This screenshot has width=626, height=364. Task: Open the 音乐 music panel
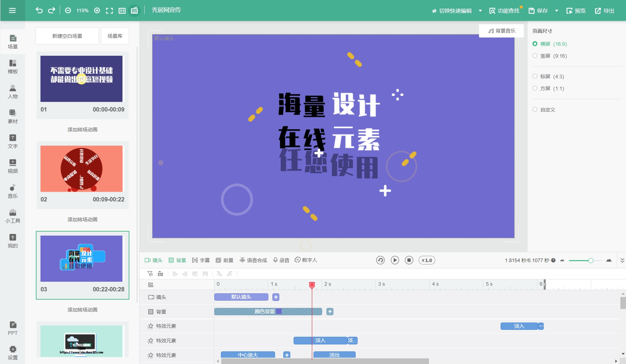(x=13, y=191)
